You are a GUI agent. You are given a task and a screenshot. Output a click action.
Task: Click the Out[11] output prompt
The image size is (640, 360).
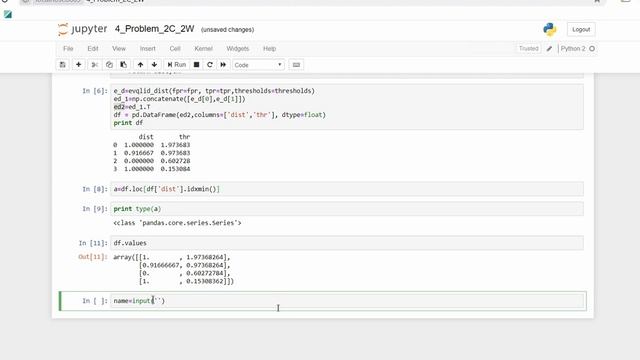[x=93, y=257]
